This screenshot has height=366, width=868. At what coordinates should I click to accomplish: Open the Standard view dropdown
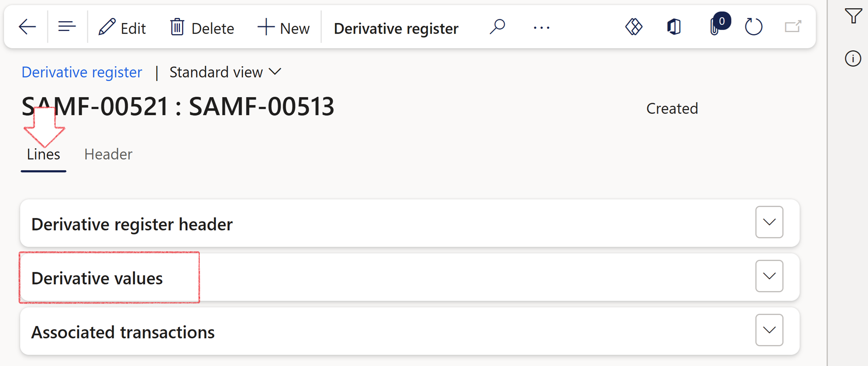click(x=225, y=72)
